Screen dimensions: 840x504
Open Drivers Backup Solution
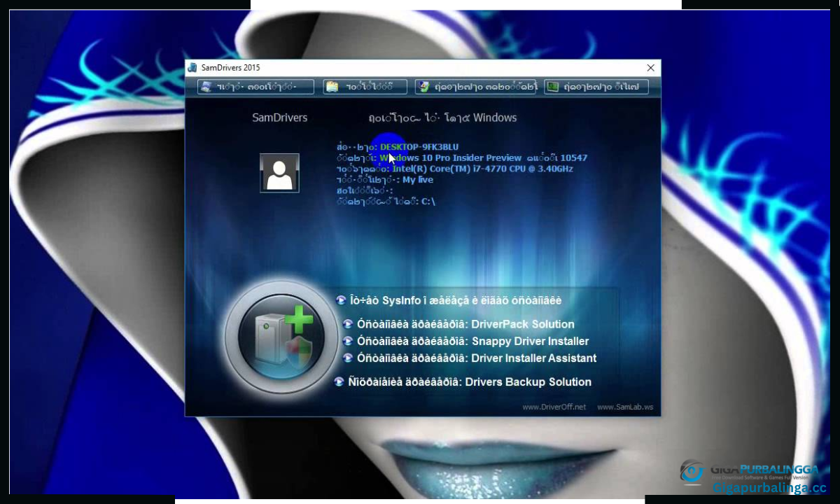[x=463, y=381]
